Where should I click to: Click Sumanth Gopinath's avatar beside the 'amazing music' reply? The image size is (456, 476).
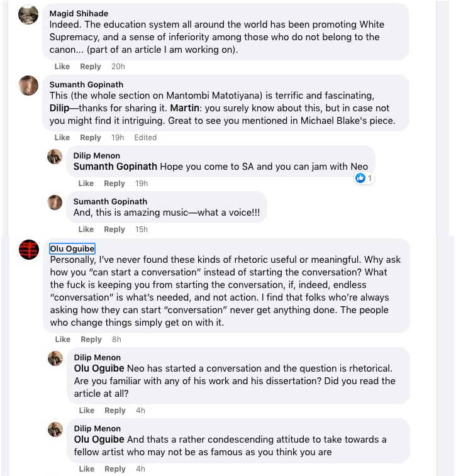[x=55, y=202]
